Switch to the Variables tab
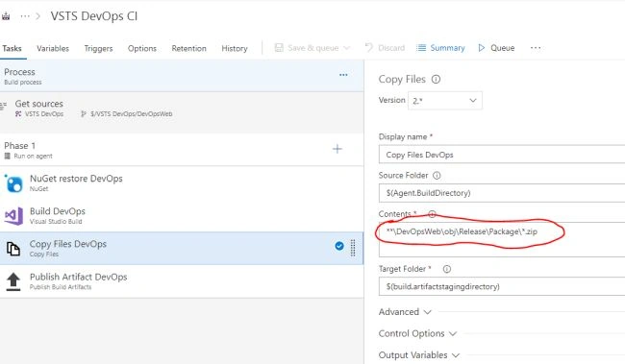625x364 pixels. click(x=53, y=49)
